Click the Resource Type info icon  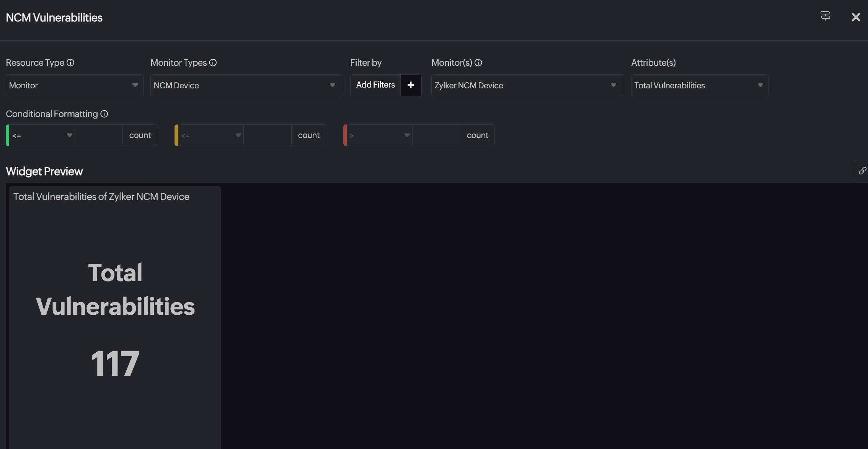point(70,63)
